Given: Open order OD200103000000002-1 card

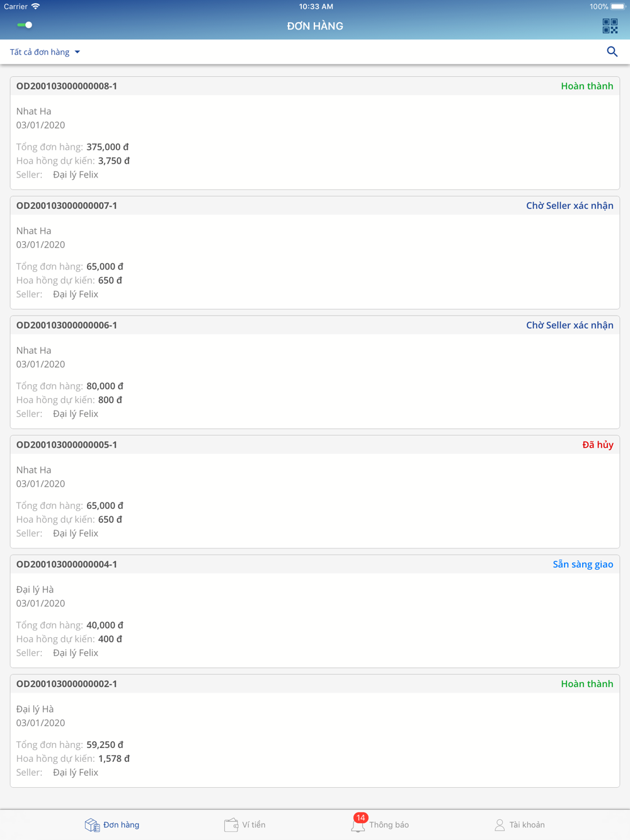Looking at the screenshot, I should click(x=315, y=731).
